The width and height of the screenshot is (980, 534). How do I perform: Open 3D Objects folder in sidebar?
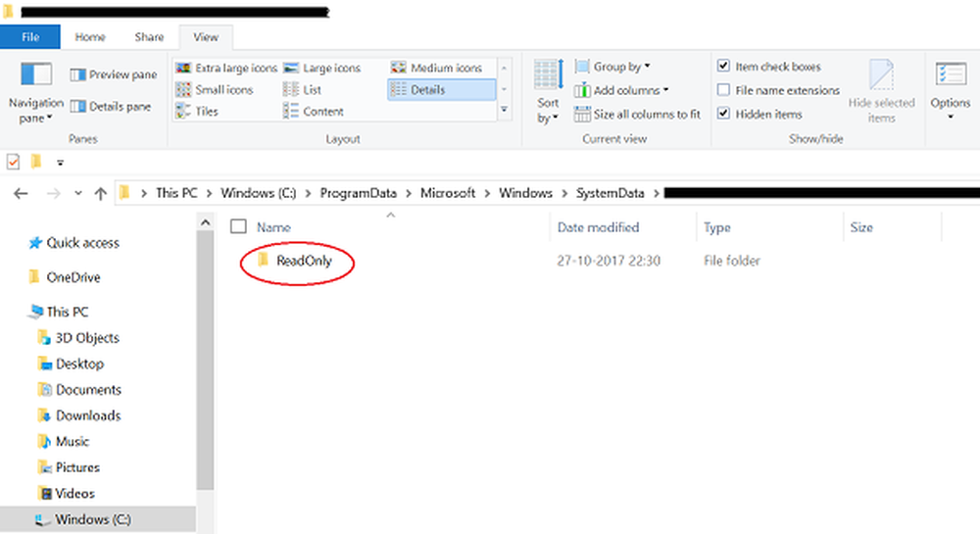click(x=78, y=338)
